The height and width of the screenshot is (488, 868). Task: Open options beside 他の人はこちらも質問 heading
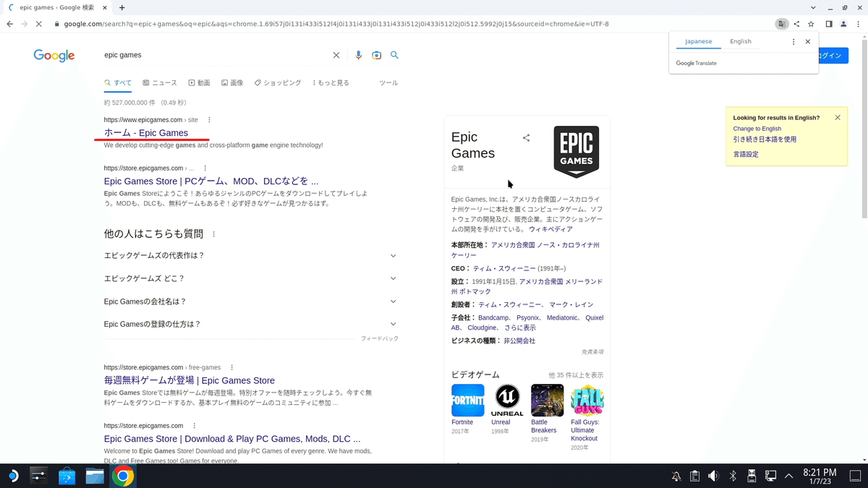tap(214, 234)
